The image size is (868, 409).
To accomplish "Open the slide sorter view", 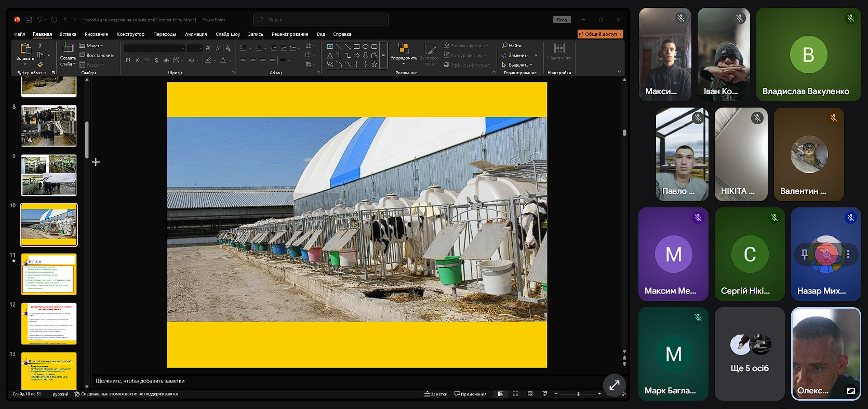I will click(515, 394).
